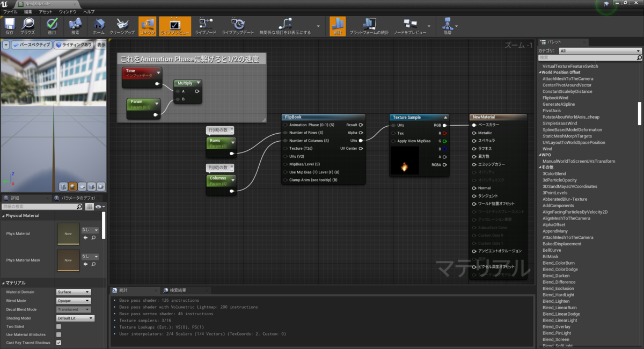The height and width of the screenshot is (349, 644).
Task: Open the 編集 (Edit) menu
Action: 28,12
